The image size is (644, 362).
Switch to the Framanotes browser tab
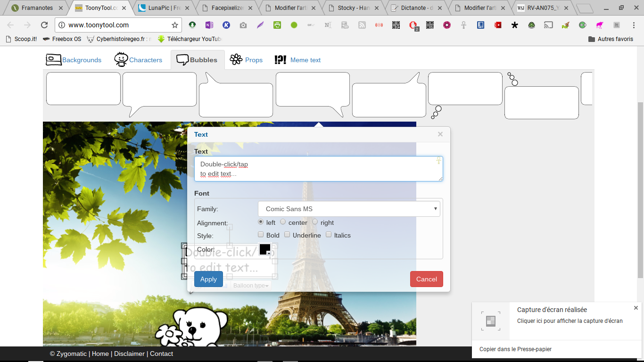point(37,8)
